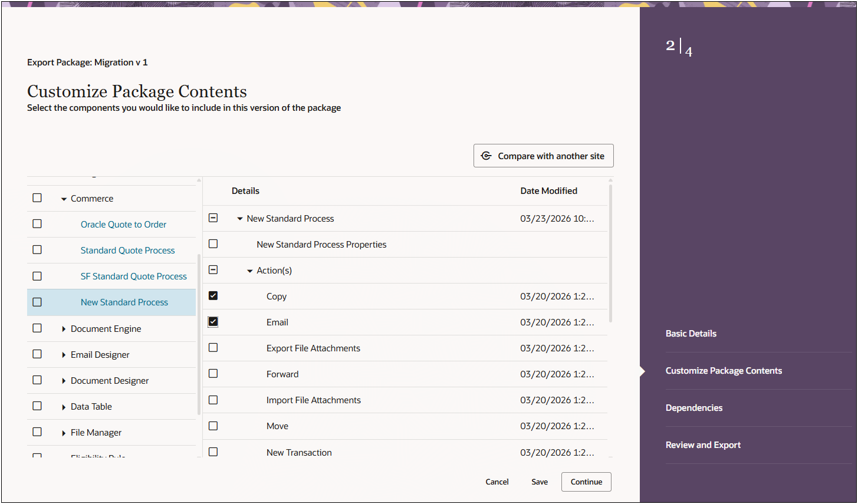Viewport: 858px width, 504px height.
Task: Click the component tree vertical scrollbar
Action: (x=199, y=334)
